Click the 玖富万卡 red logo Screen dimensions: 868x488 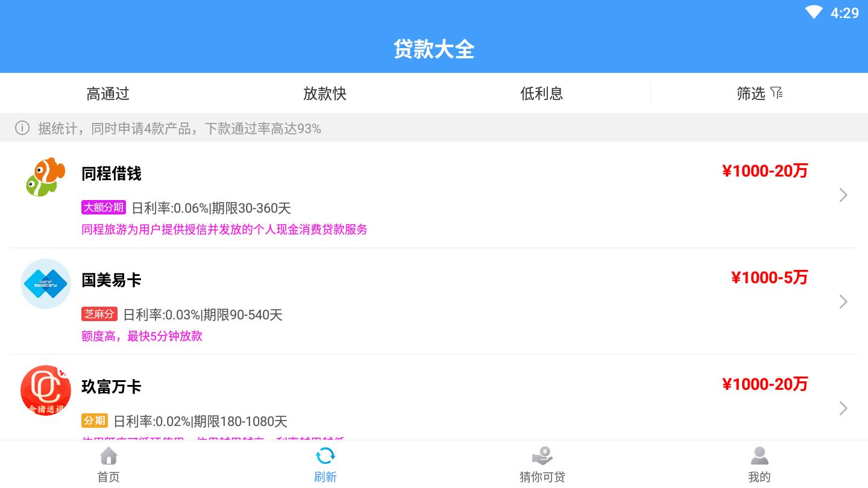(x=46, y=390)
